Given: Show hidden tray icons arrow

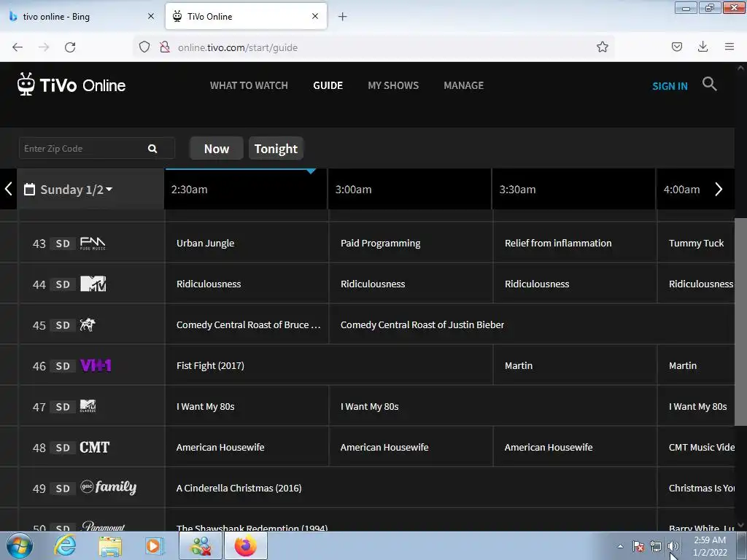Looking at the screenshot, I should point(620,546).
